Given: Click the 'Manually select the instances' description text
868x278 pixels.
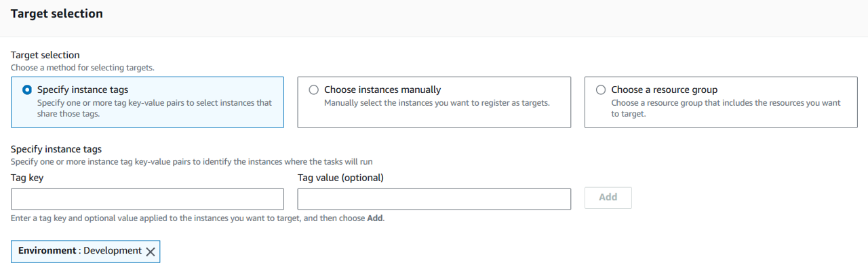Looking at the screenshot, I should [x=437, y=103].
